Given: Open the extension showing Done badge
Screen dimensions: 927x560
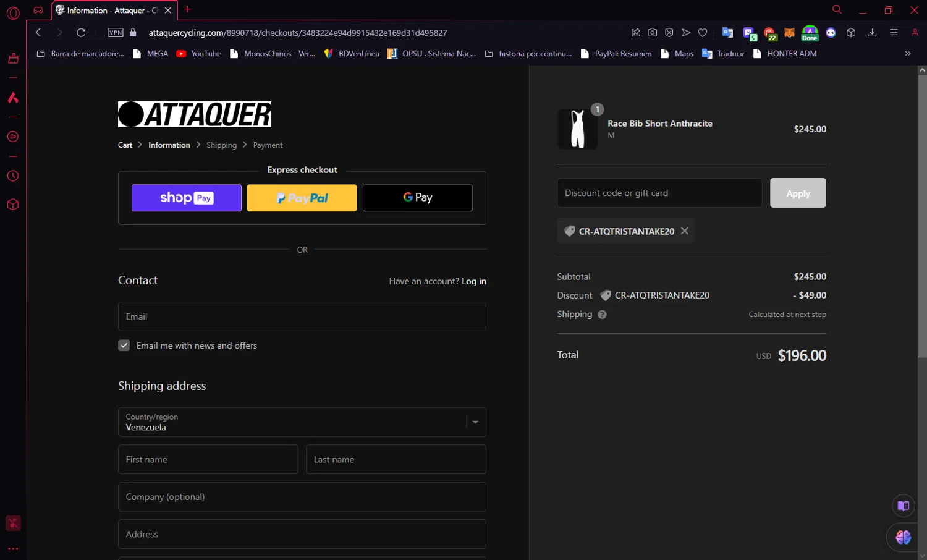Looking at the screenshot, I should point(810,33).
